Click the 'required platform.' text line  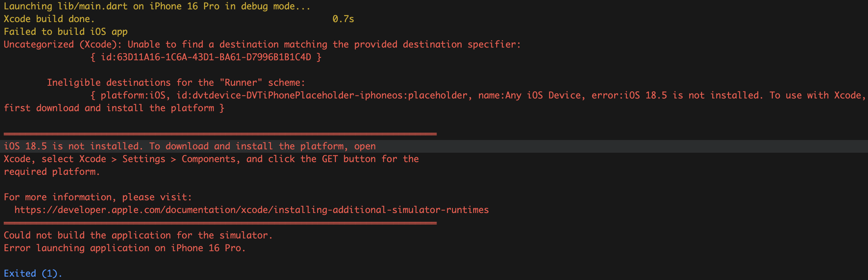pyautogui.click(x=52, y=172)
